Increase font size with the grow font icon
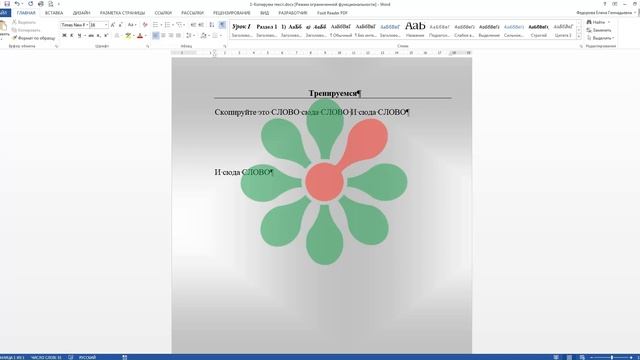The image size is (640, 360). 113,25
